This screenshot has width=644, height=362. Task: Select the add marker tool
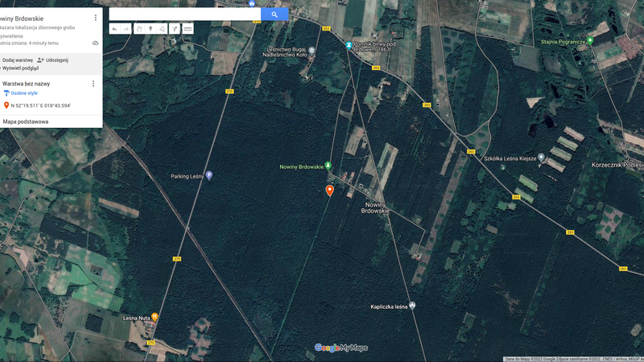point(150,29)
